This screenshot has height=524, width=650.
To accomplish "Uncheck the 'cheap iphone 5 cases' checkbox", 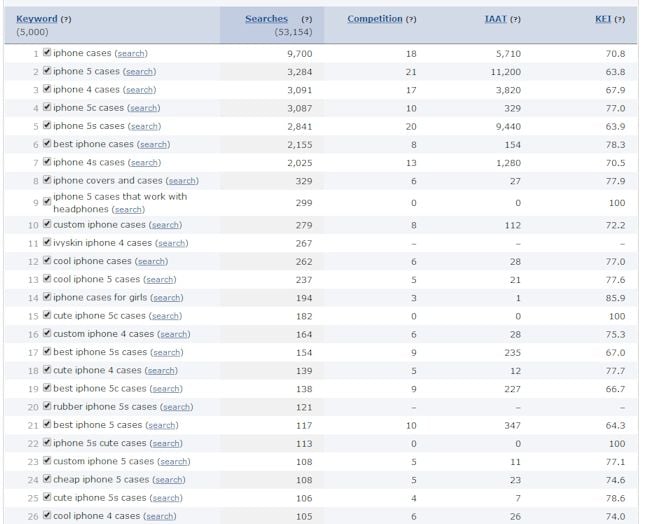I will point(47,479).
